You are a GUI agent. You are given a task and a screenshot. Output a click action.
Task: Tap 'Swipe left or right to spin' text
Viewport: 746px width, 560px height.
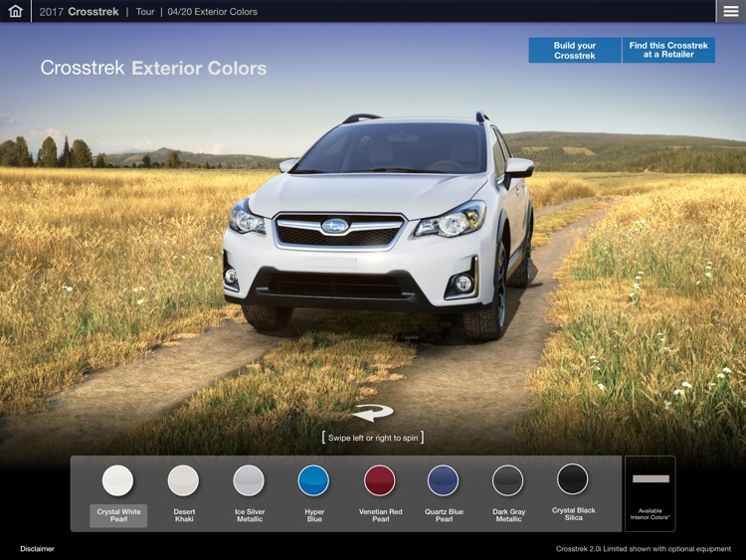tap(373, 438)
